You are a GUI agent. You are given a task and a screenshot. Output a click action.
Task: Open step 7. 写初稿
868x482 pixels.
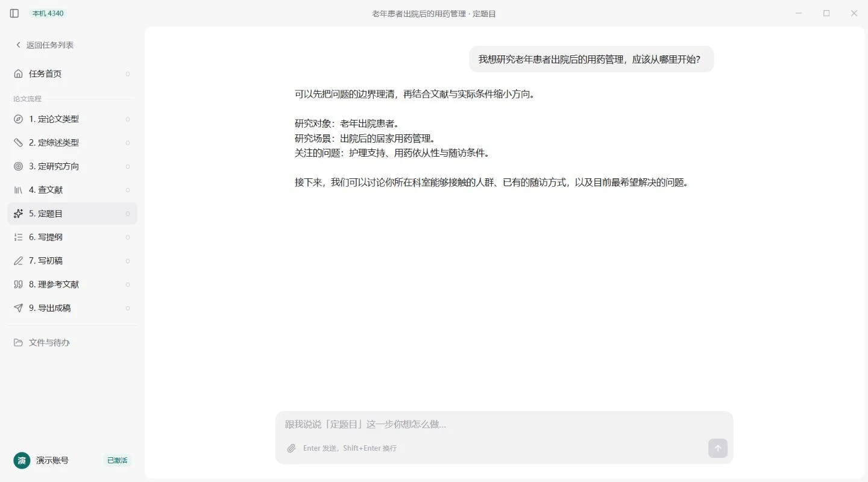click(72, 261)
